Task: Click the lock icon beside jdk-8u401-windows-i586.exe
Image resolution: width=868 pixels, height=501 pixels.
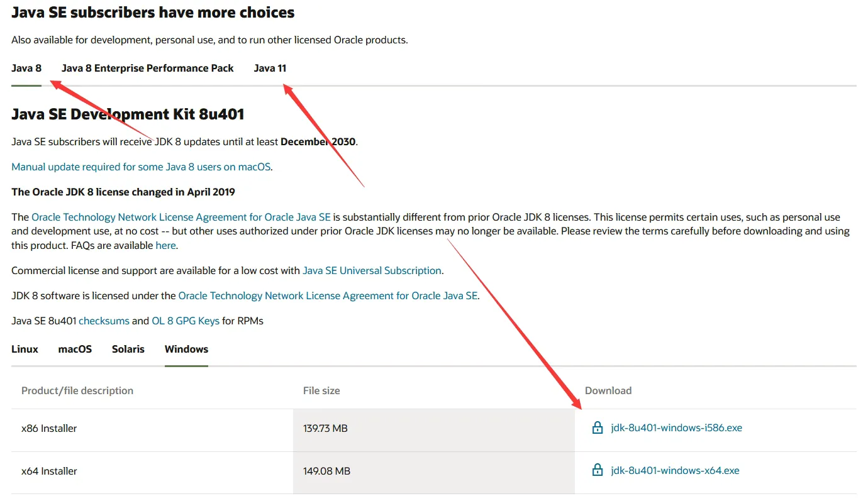Action: pos(598,428)
